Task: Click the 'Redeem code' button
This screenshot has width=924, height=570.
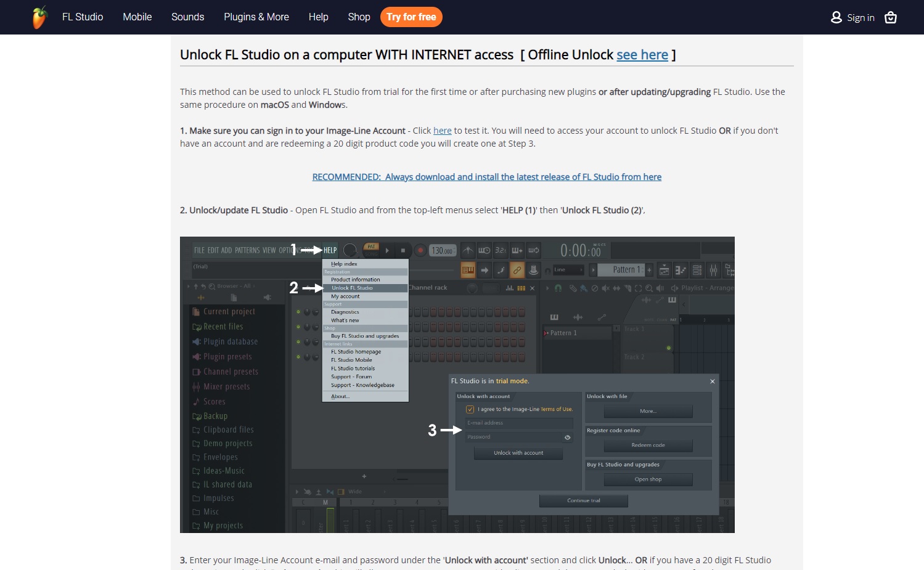Action: click(x=648, y=445)
